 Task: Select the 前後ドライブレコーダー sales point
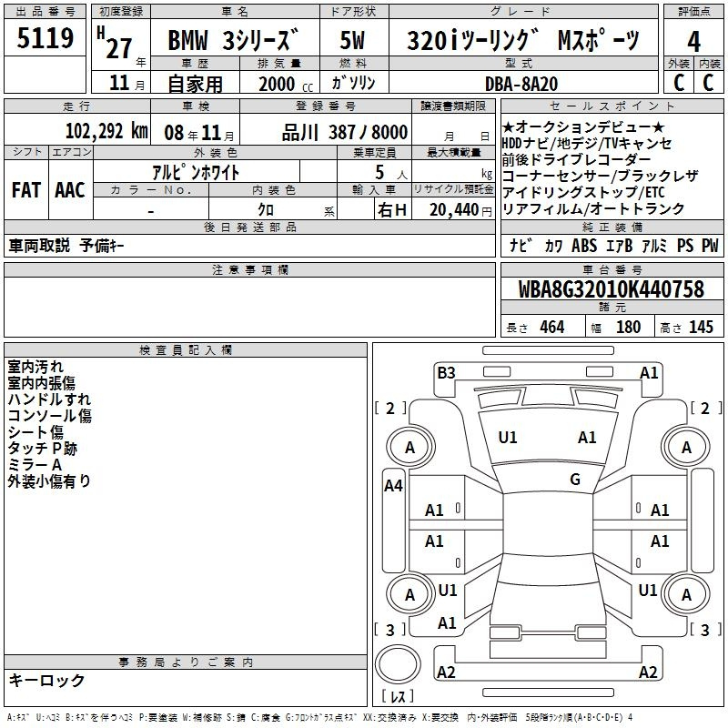pyautogui.click(x=576, y=159)
